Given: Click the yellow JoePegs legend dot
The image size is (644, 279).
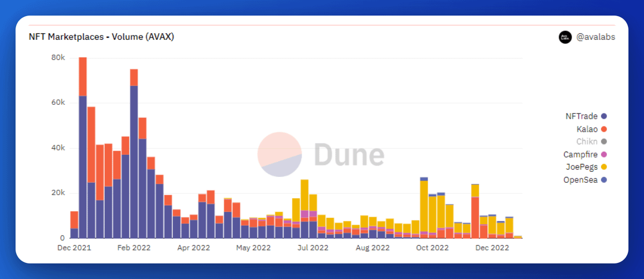Looking at the screenshot, I should pos(604,167).
